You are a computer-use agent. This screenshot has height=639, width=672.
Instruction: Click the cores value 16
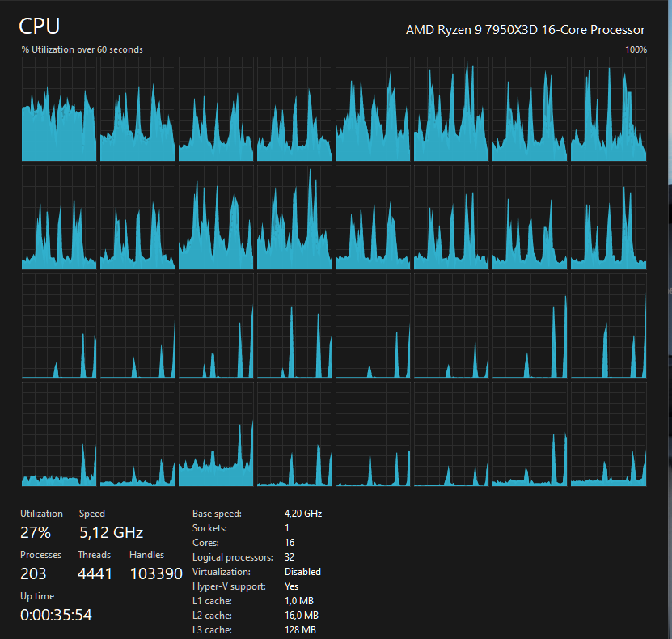tap(290, 543)
